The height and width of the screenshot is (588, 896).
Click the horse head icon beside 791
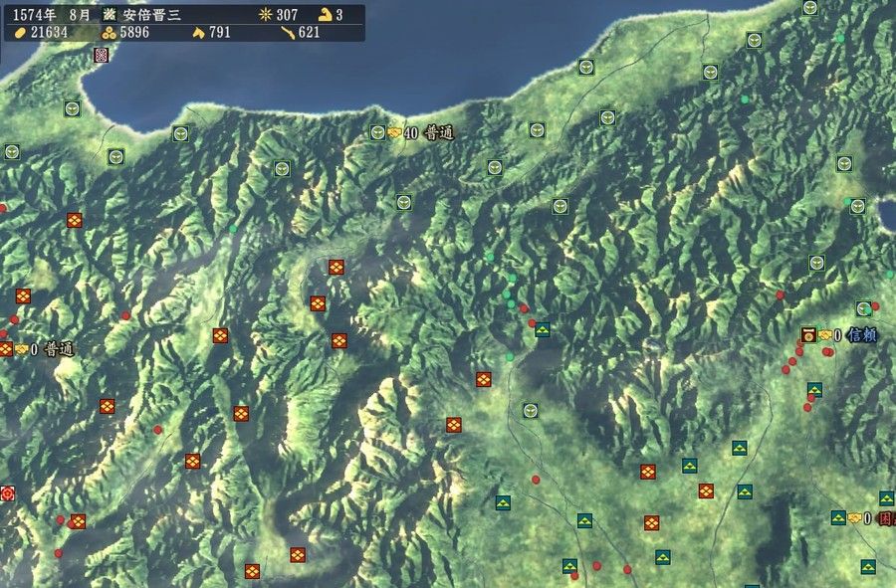pyautogui.click(x=198, y=33)
